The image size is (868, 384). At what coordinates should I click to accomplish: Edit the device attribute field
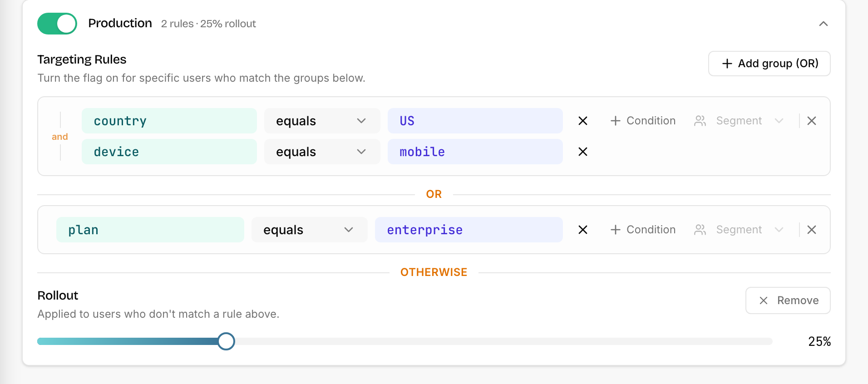tap(169, 152)
